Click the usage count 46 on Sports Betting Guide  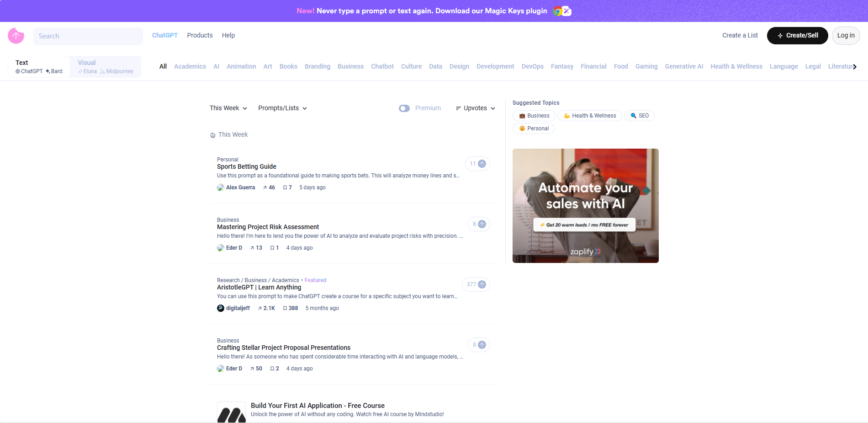[269, 187]
